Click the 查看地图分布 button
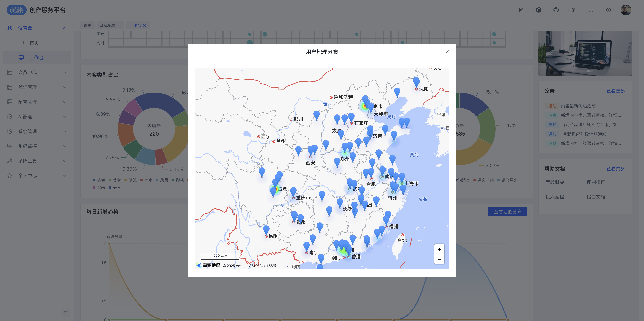The width and height of the screenshot is (644, 321). click(507, 212)
